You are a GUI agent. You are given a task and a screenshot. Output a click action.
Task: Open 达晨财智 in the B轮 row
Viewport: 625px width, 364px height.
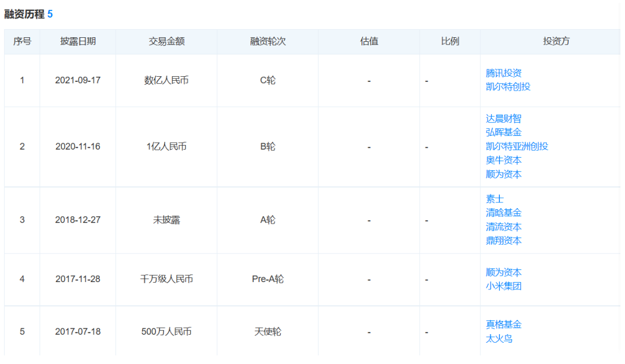pos(503,119)
